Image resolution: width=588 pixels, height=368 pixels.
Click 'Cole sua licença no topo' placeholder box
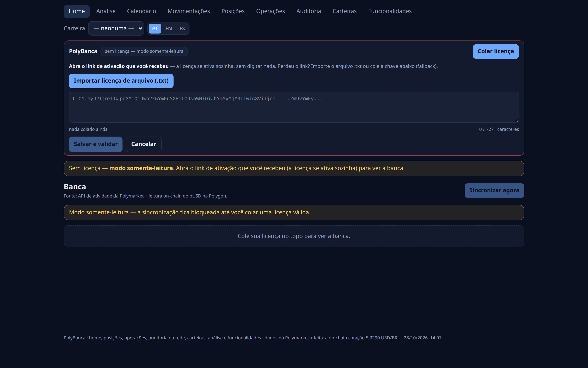[x=294, y=236]
